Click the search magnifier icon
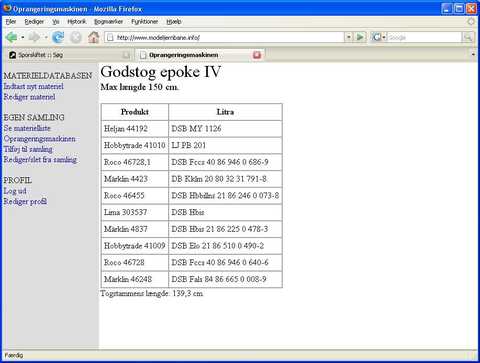The image size is (480, 363). [x=468, y=37]
